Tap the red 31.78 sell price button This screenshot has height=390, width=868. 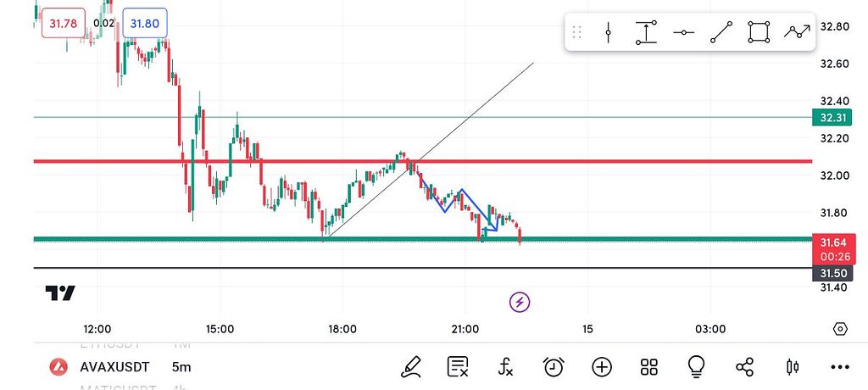tap(64, 24)
